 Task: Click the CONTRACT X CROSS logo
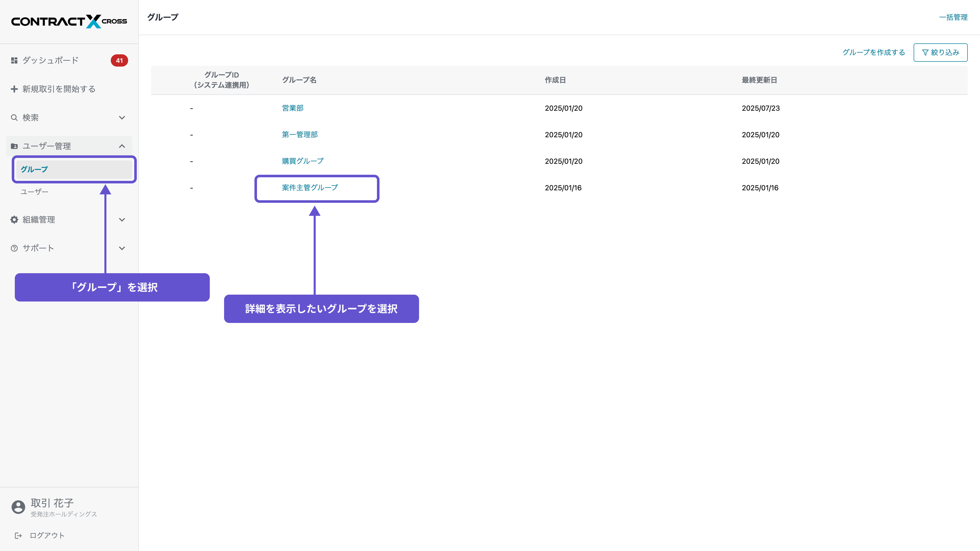(69, 21)
